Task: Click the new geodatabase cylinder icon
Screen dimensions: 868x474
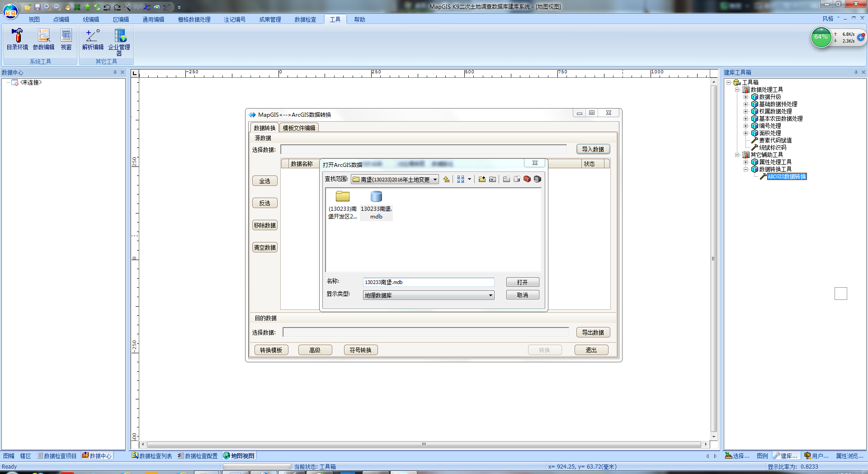Action: [517, 179]
